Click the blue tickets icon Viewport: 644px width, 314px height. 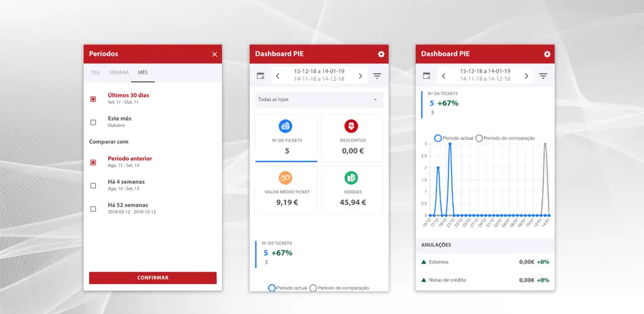click(x=286, y=126)
